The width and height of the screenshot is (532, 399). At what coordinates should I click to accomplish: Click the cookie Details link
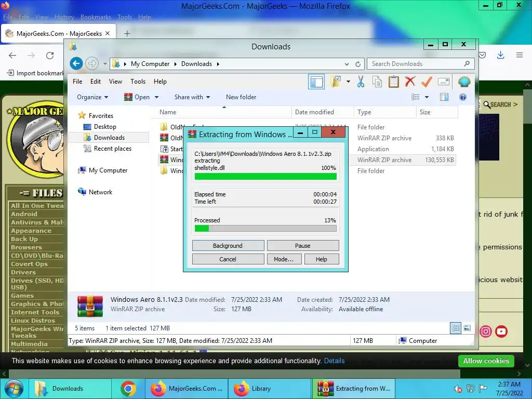click(x=334, y=361)
